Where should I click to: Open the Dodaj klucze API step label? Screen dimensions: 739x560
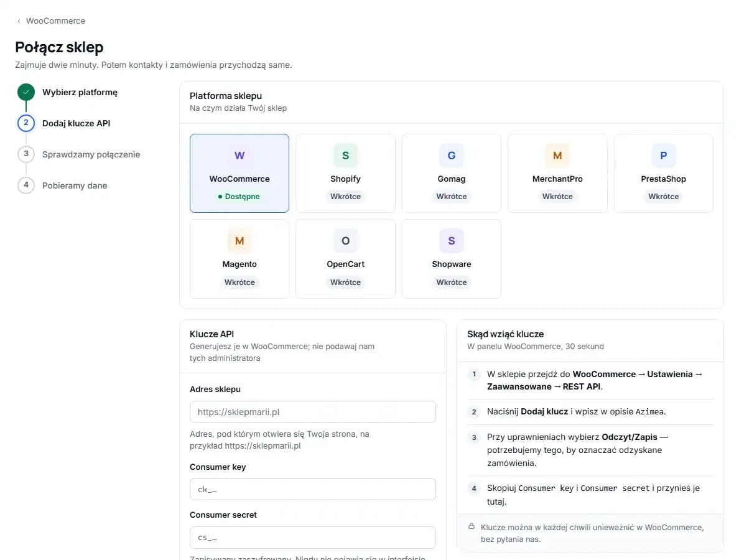76,123
